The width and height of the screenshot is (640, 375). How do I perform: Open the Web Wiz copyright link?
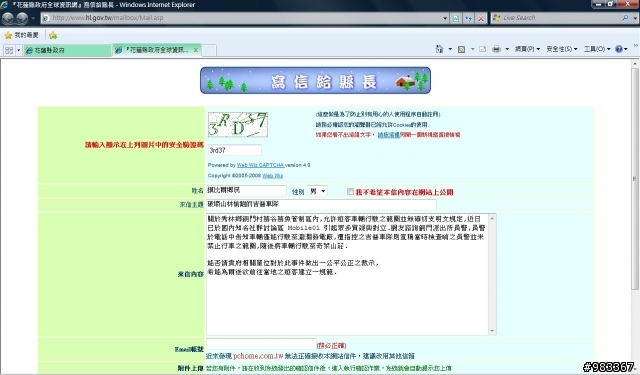(x=272, y=176)
